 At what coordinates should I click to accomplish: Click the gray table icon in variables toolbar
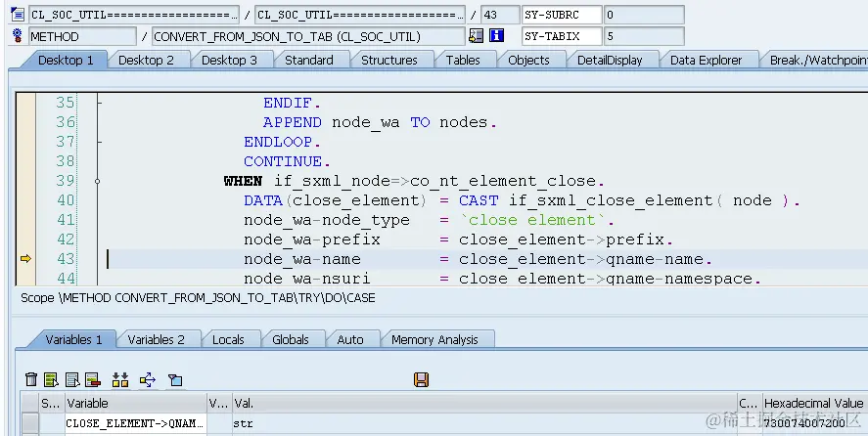click(72, 379)
